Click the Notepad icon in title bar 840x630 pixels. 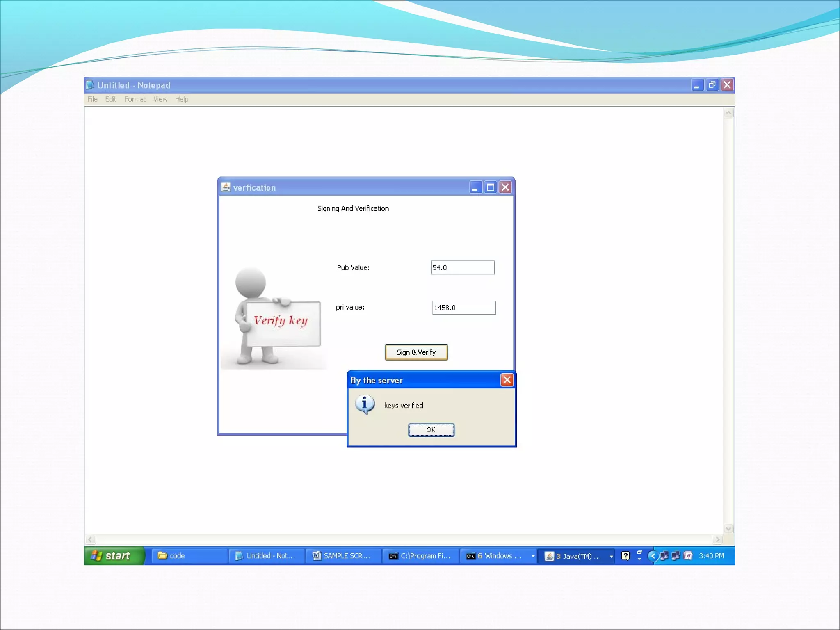(x=90, y=85)
